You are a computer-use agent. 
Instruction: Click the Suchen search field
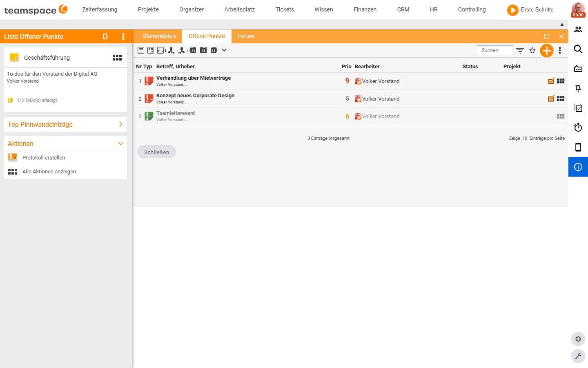click(494, 50)
